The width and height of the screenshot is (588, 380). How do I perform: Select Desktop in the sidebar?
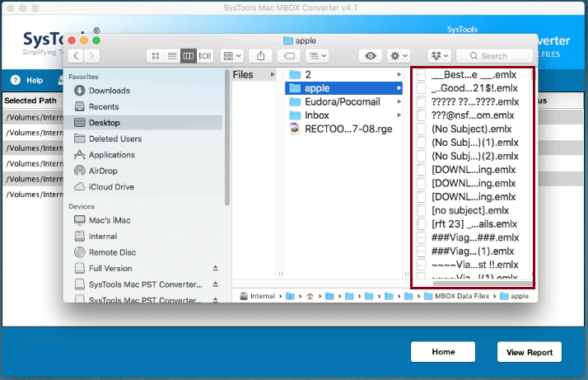point(143,123)
